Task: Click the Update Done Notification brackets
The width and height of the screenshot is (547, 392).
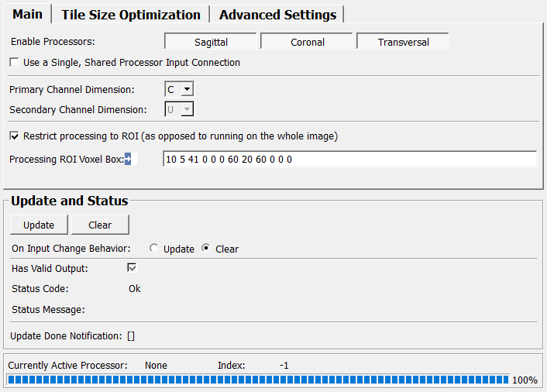Action: click(x=131, y=335)
